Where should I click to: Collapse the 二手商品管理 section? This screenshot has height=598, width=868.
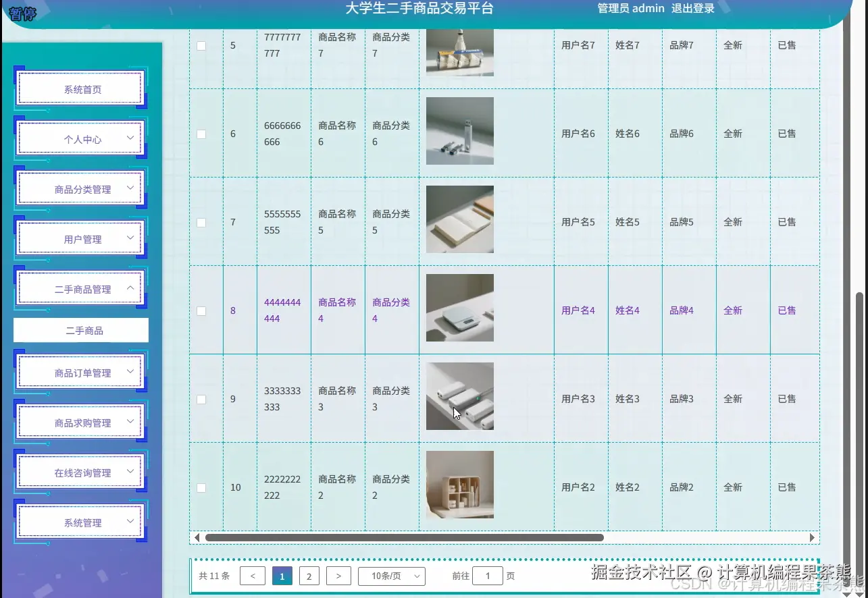(80, 288)
